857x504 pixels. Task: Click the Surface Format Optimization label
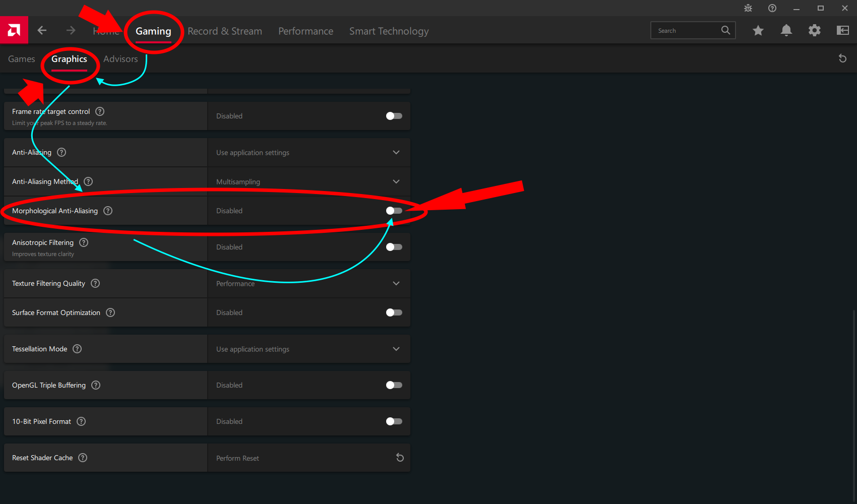[56, 312]
